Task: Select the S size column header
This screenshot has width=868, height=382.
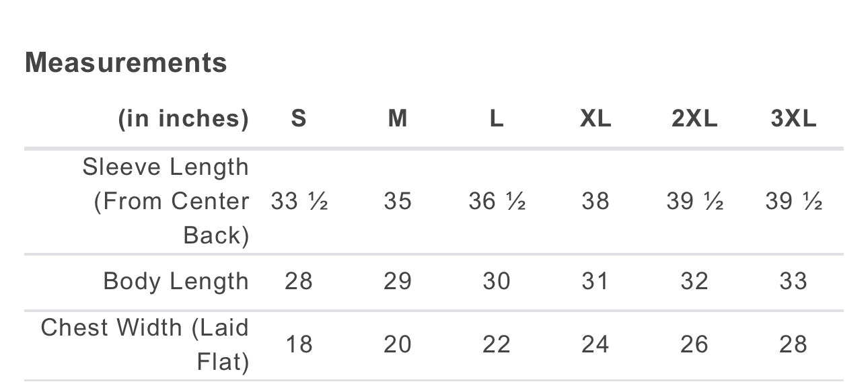Action: (299, 119)
